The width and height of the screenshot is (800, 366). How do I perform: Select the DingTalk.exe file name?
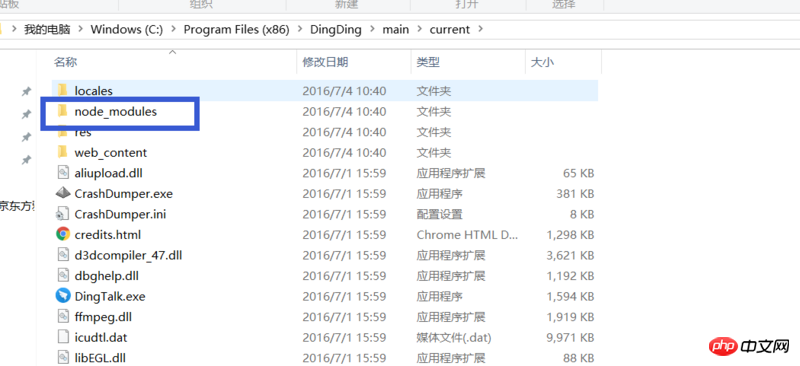(x=110, y=296)
